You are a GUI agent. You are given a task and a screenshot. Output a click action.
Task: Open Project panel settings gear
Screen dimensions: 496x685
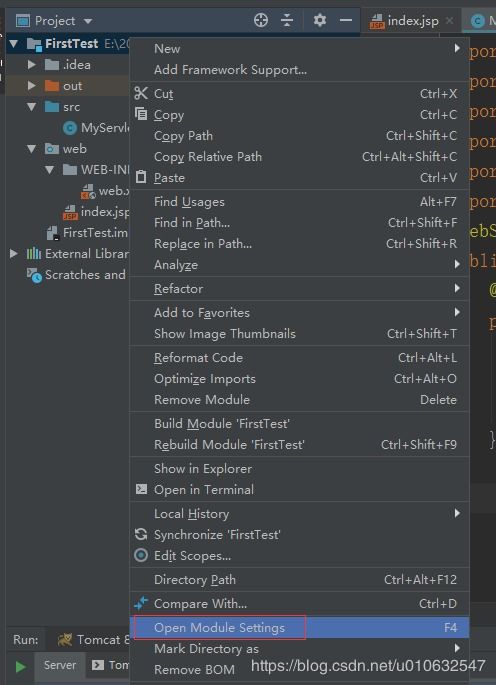tap(320, 20)
